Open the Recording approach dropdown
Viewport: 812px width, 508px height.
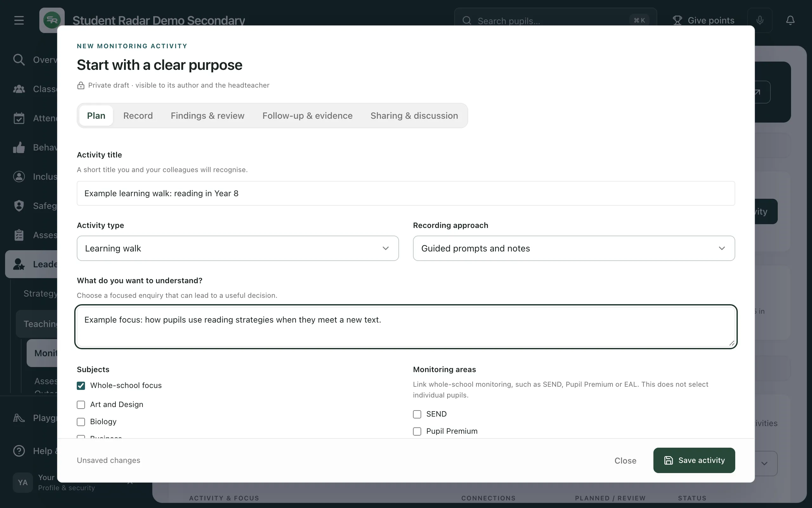(x=574, y=248)
